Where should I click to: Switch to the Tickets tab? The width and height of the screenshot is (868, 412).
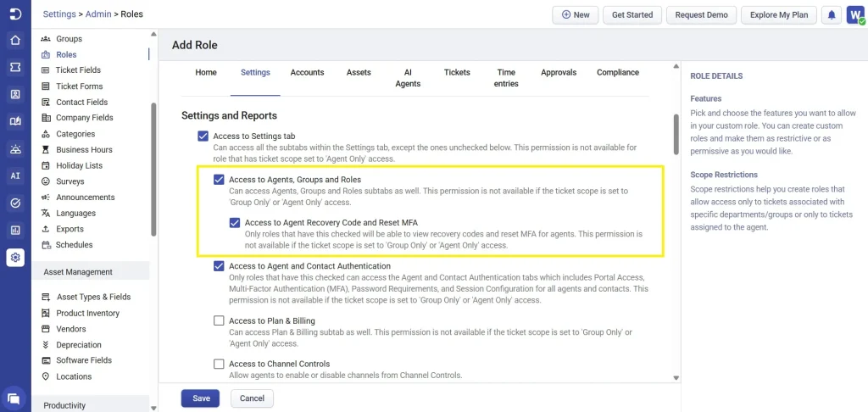coord(457,73)
